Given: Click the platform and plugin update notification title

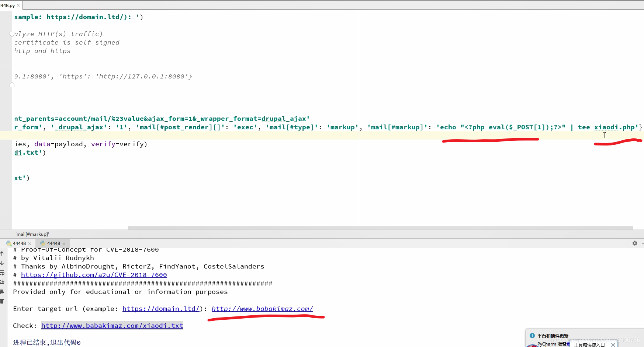Looking at the screenshot, I should [x=553, y=336].
